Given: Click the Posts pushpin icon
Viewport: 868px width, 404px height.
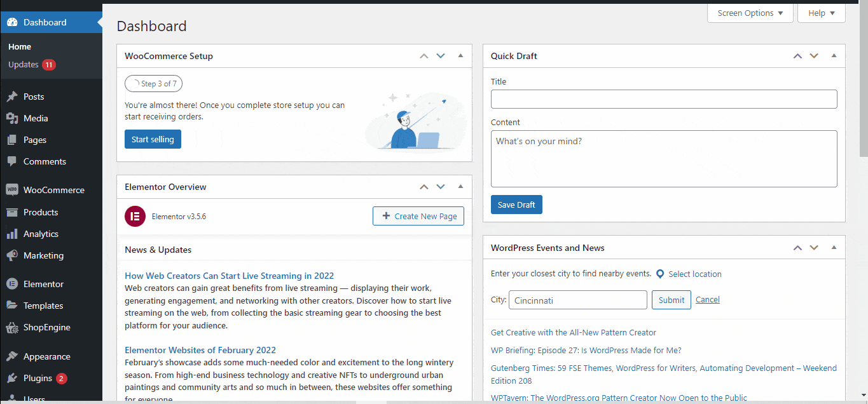Looking at the screenshot, I should click(x=12, y=97).
